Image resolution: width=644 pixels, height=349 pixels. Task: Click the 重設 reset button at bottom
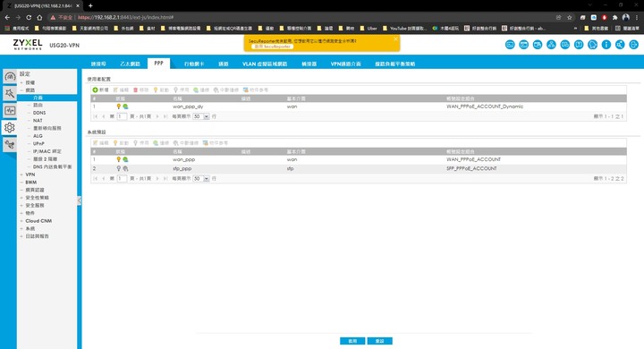click(x=379, y=341)
